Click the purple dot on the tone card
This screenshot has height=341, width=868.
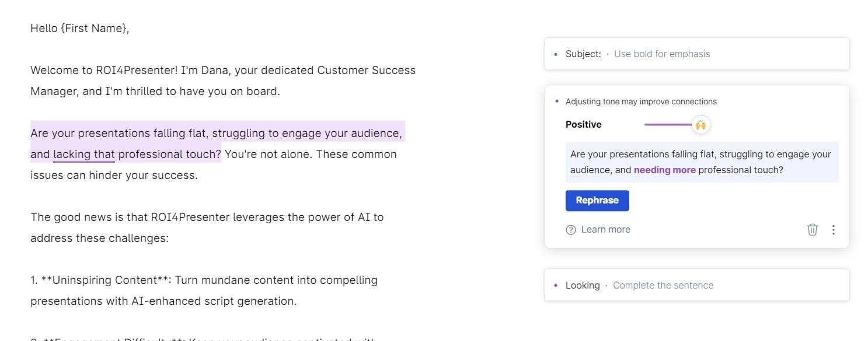click(556, 101)
